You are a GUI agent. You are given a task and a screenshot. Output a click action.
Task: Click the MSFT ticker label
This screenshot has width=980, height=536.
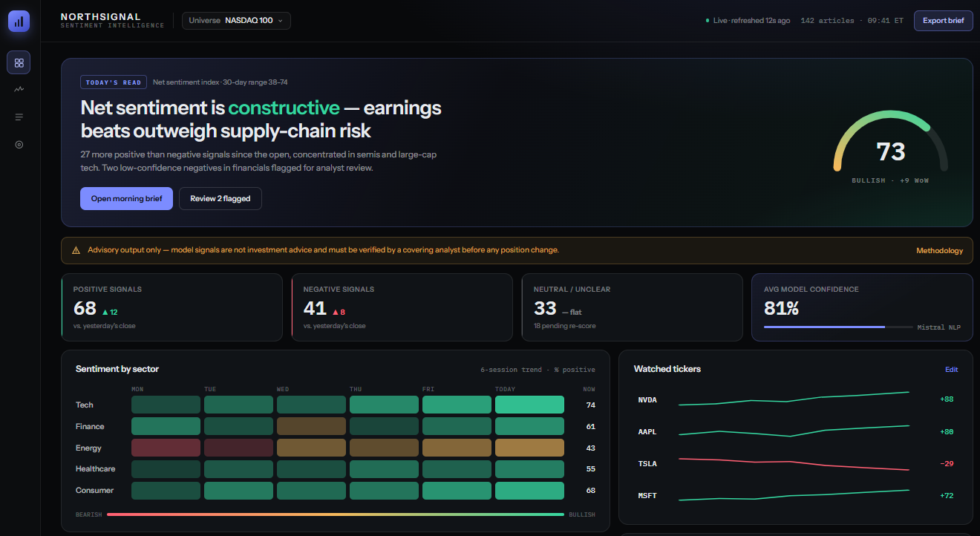pos(647,496)
